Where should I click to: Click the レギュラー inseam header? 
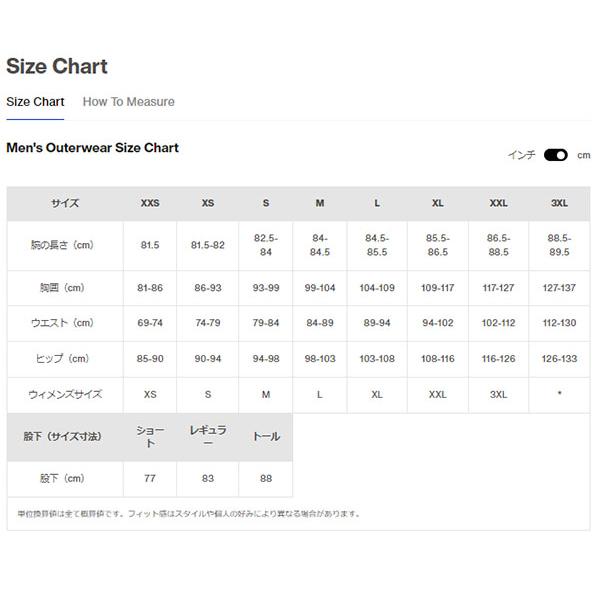(x=207, y=437)
